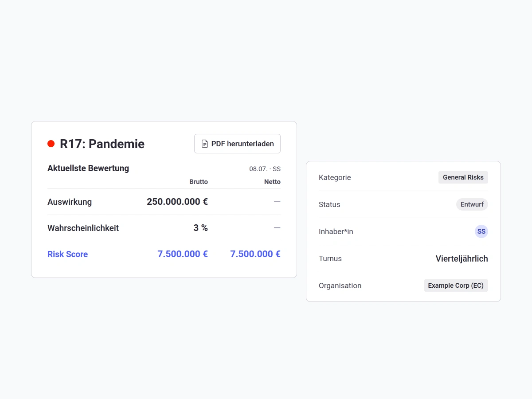Select the R17: Pandemie heading
Screen dimensions: 532x399
click(102, 144)
